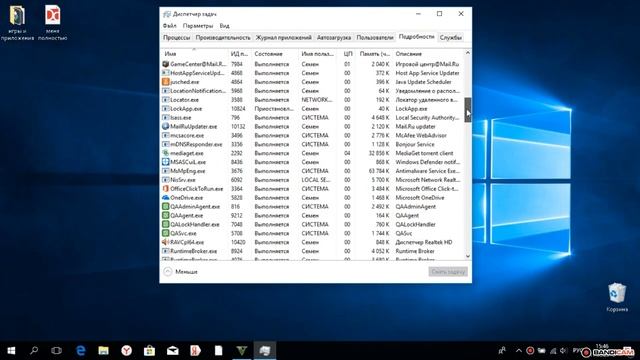Image resolution: width=640 pixels, height=360 pixels.
Task: Click the 'McAfee WebAdvisor' description
Action: point(421,136)
